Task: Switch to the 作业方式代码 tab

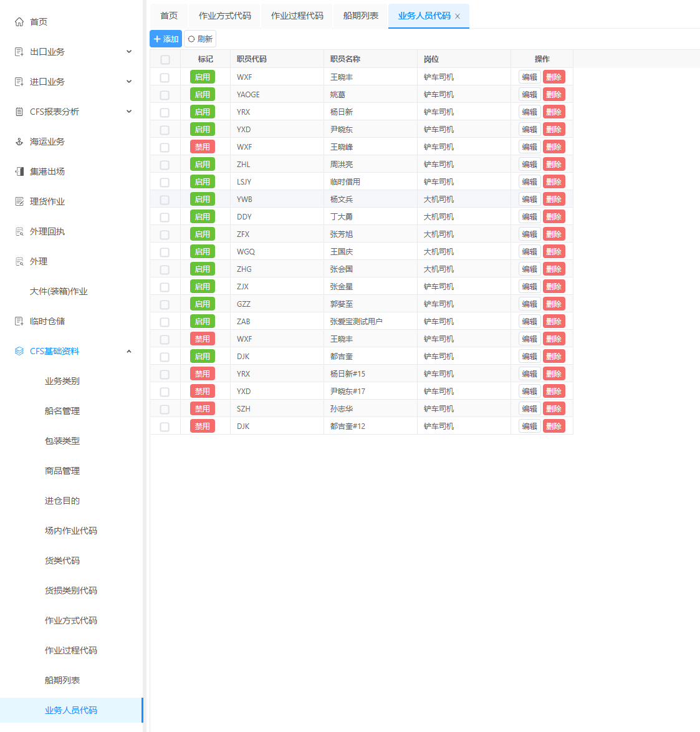Action: [x=224, y=16]
